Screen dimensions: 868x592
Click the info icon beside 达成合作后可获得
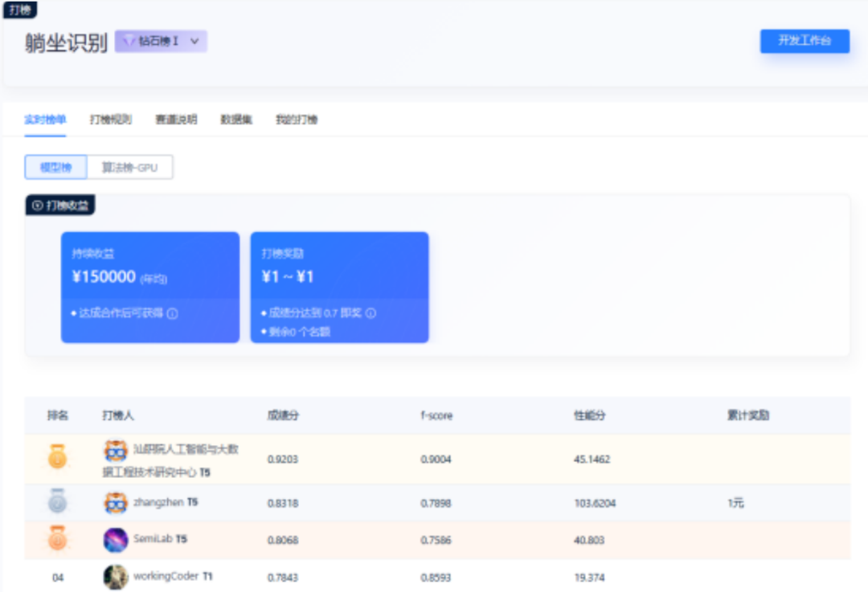[x=173, y=314]
